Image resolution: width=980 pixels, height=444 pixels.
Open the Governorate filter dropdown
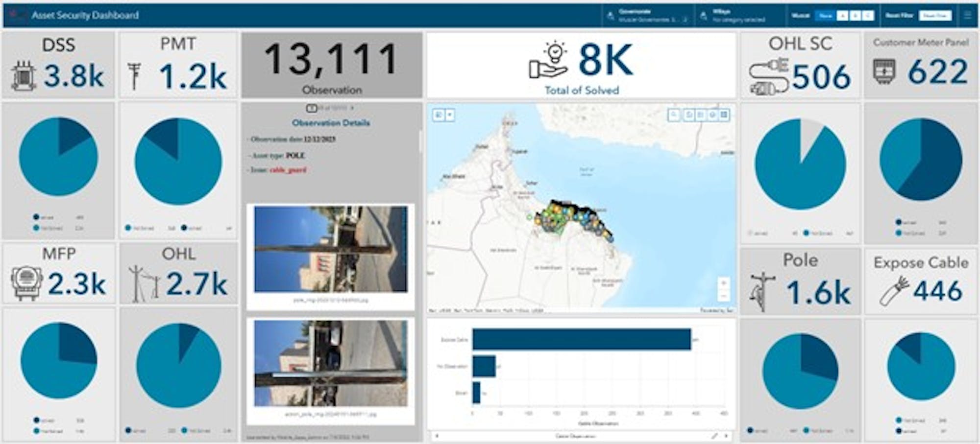648,16
